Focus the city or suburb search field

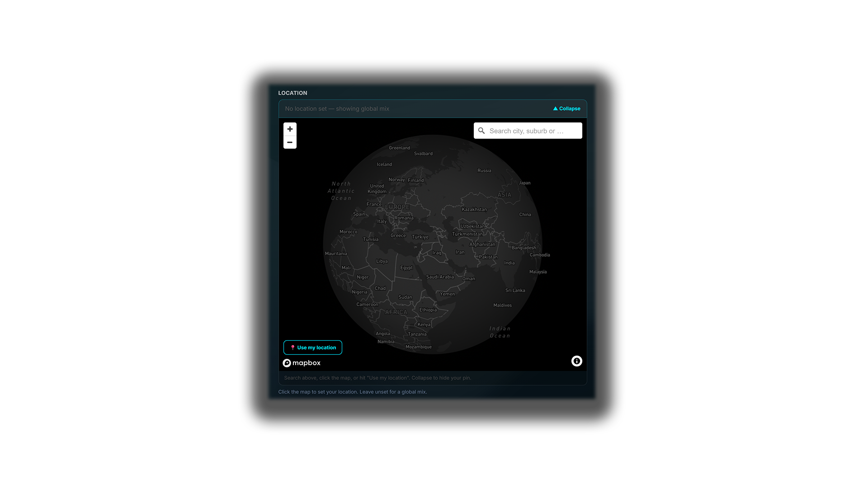(x=528, y=131)
